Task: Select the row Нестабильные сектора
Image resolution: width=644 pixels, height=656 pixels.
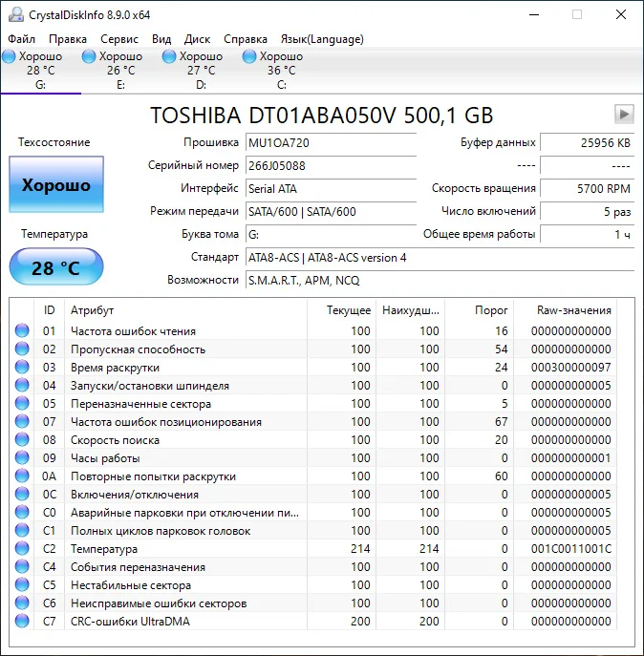Action: coord(313,584)
